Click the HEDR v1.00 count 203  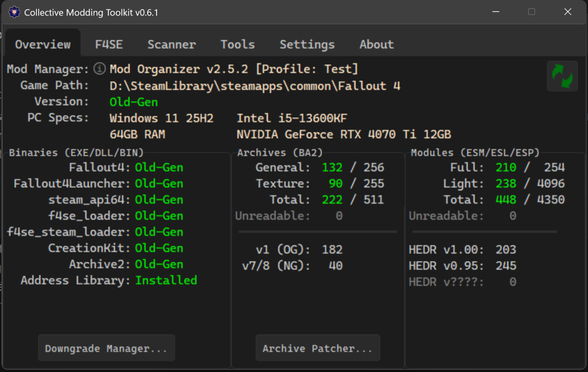click(506, 249)
